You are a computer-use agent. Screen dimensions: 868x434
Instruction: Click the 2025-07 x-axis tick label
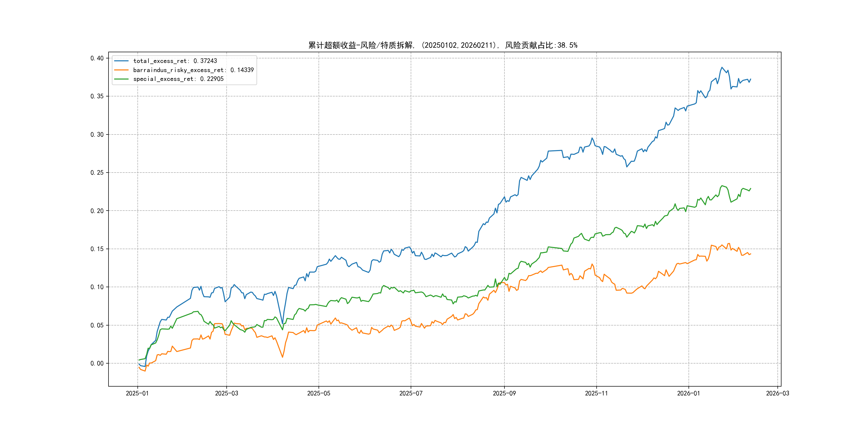click(411, 393)
